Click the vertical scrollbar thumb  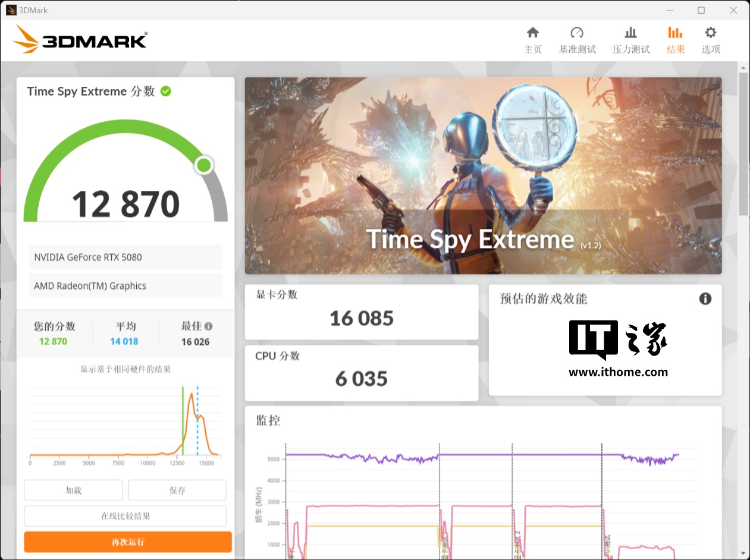point(743,143)
